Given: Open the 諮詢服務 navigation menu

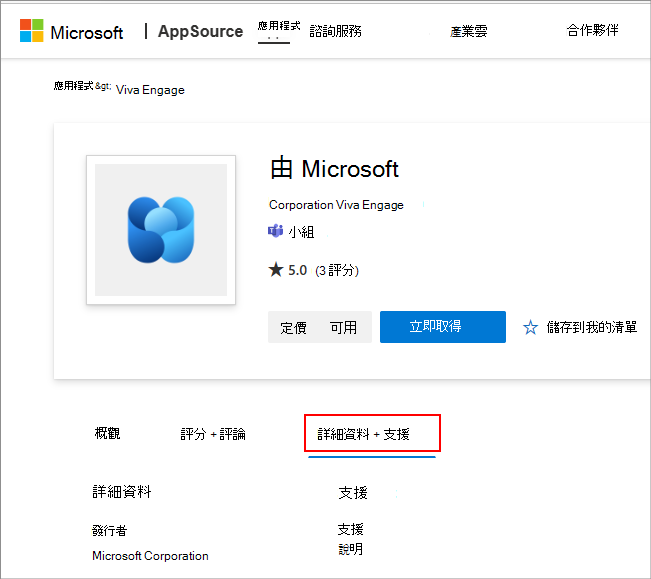Looking at the screenshot, I should click(x=335, y=31).
